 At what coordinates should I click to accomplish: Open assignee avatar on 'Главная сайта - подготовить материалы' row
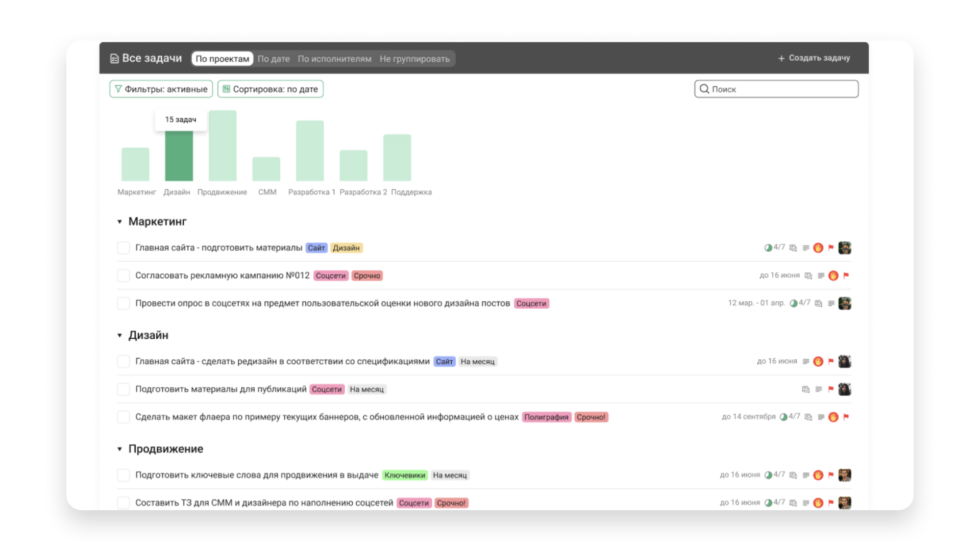(845, 248)
